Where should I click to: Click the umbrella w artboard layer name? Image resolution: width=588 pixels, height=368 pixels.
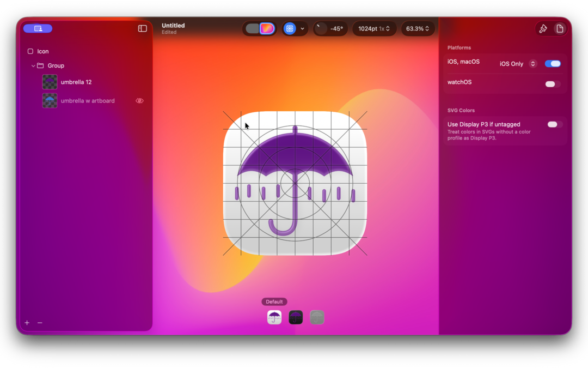(x=88, y=101)
